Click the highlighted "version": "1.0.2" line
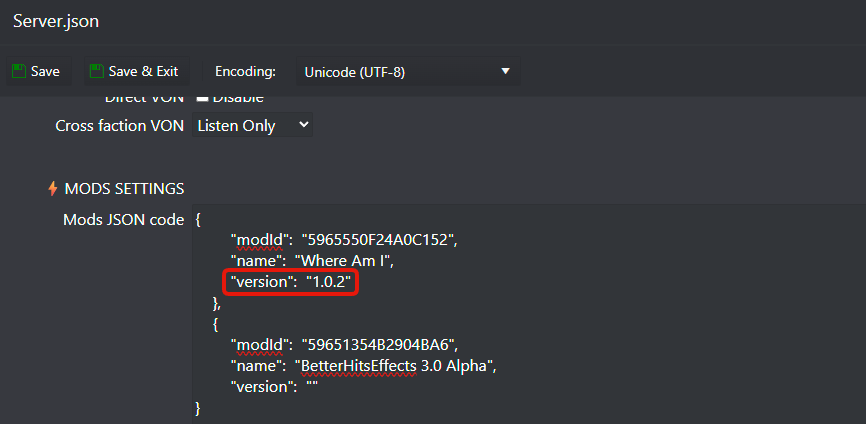This screenshot has width=866, height=424. click(x=291, y=283)
